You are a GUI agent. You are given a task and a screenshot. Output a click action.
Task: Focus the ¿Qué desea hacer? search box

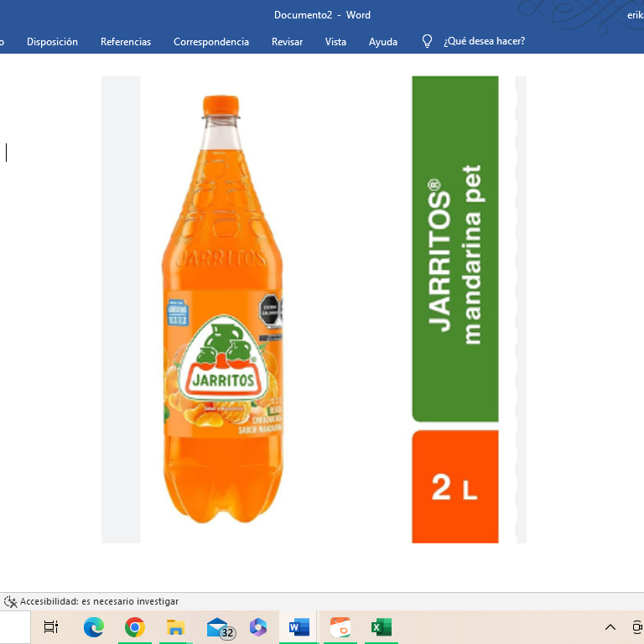pyautogui.click(x=484, y=41)
